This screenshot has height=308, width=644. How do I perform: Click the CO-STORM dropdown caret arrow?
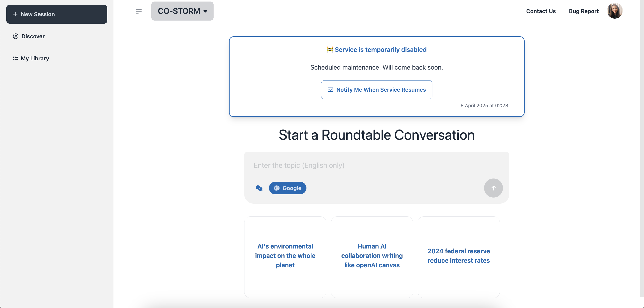(205, 11)
